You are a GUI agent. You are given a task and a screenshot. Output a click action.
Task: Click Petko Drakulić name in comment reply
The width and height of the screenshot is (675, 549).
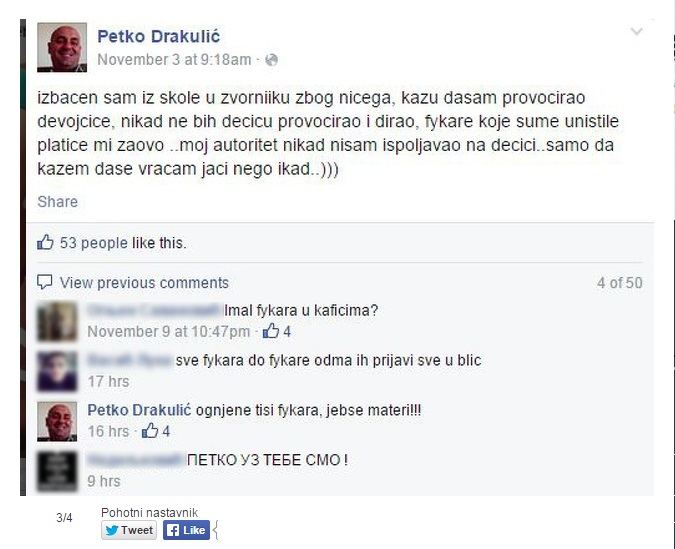(x=139, y=410)
